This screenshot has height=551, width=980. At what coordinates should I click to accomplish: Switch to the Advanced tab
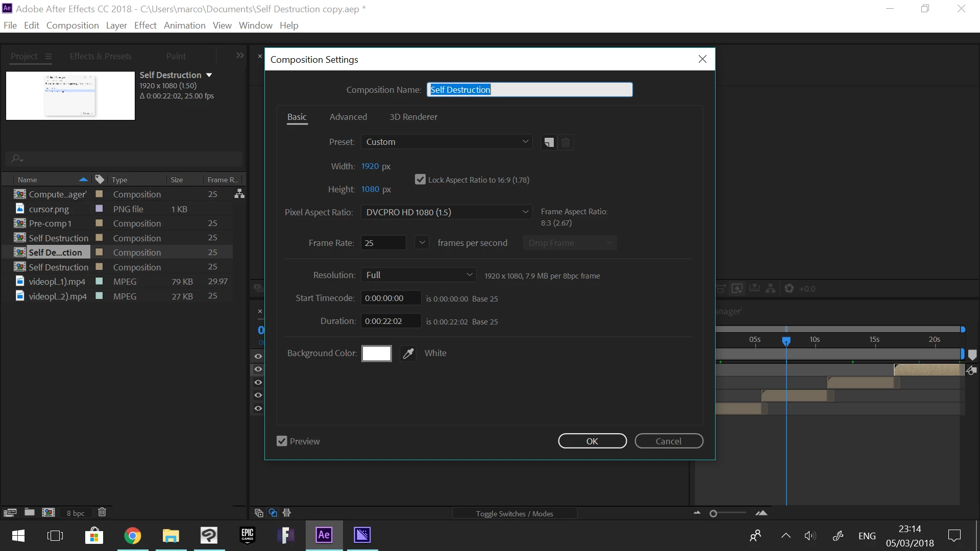coord(348,117)
